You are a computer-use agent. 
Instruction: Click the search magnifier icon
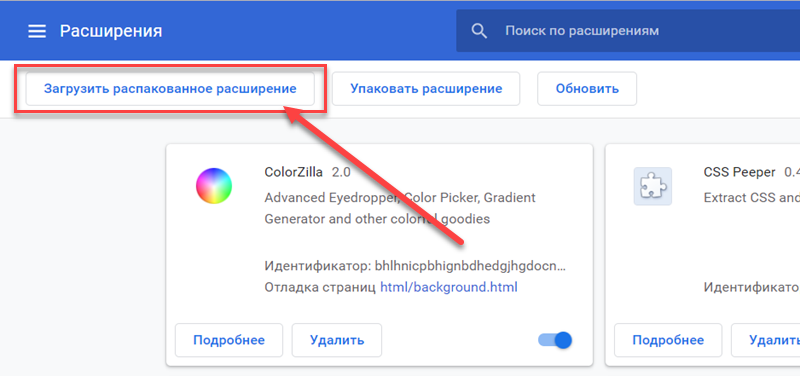(x=479, y=31)
